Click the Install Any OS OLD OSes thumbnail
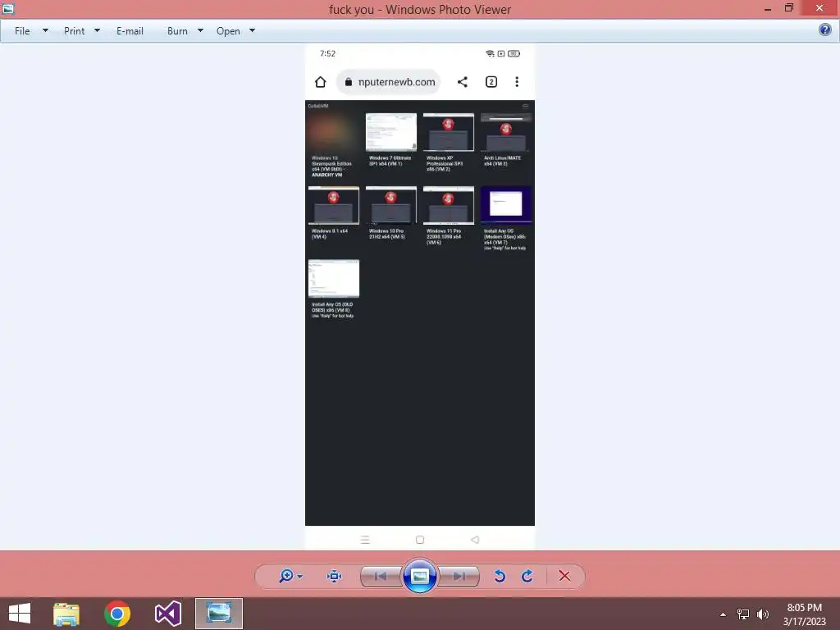 334,279
